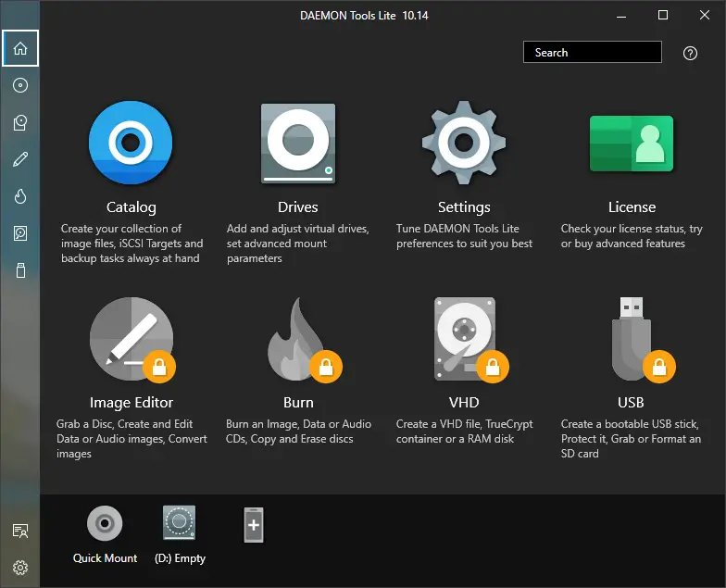Select the (D:) Empty virtual drive icon
This screenshot has width=726, height=588.
point(180,522)
